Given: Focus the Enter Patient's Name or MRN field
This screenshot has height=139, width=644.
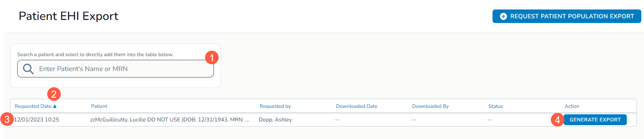Looking at the screenshot, I should [121, 69].
